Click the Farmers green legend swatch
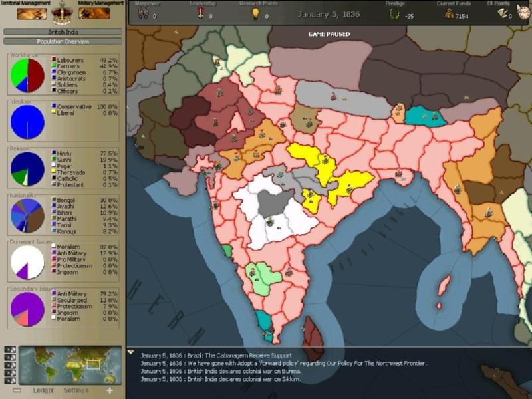The height and width of the screenshot is (399, 532). pyautogui.click(x=54, y=65)
